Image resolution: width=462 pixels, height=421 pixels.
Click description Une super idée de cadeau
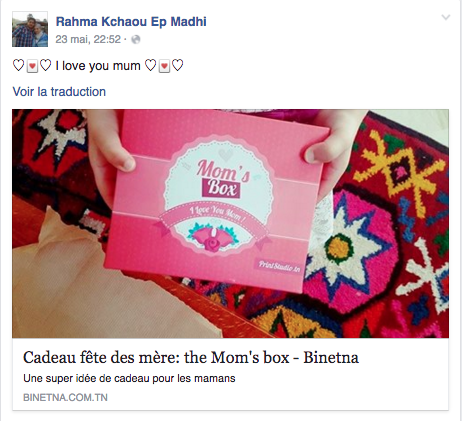tap(129, 378)
